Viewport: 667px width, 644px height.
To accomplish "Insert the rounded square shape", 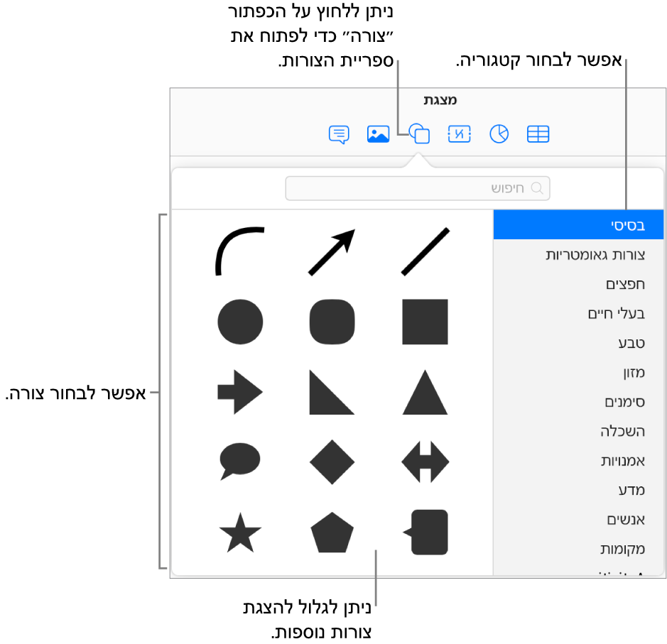I will click(x=332, y=322).
